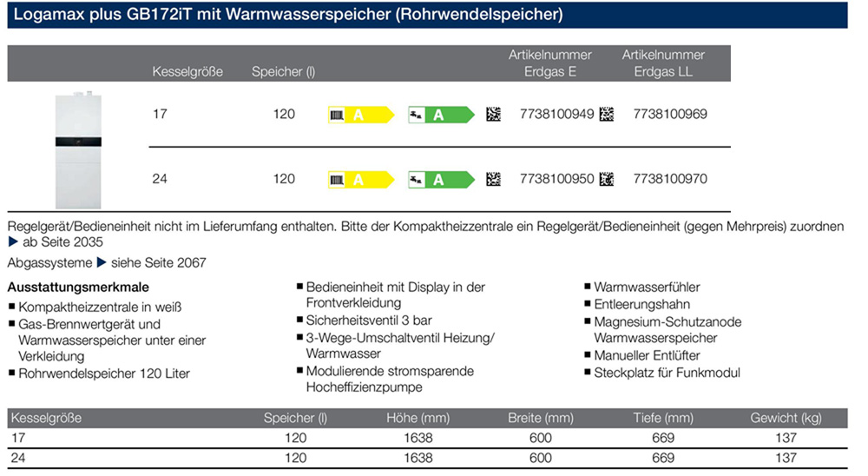Click the 'Artikelnummer Erdgas E' column header
This screenshot has width=868, height=476.
tap(549, 63)
